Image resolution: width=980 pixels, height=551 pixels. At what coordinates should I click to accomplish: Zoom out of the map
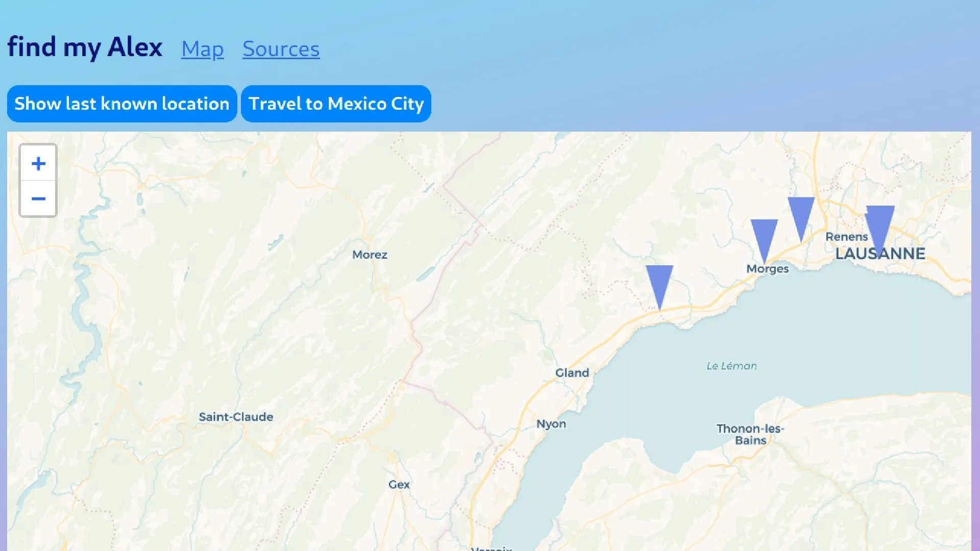(x=38, y=199)
